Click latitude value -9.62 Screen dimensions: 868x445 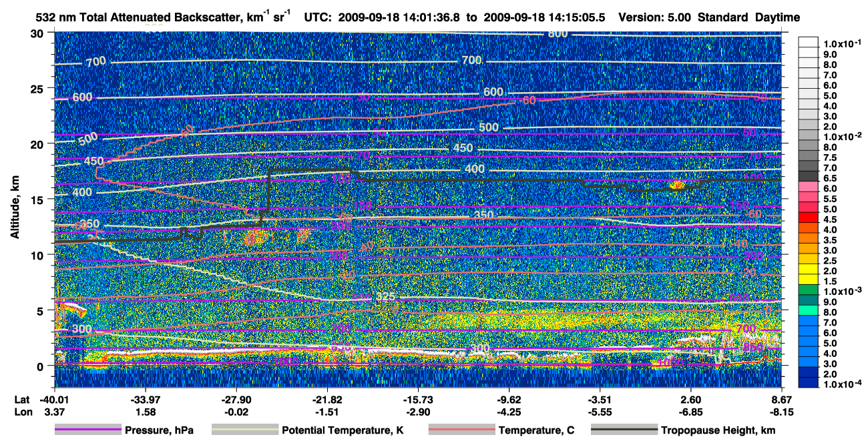pyautogui.click(x=509, y=399)
